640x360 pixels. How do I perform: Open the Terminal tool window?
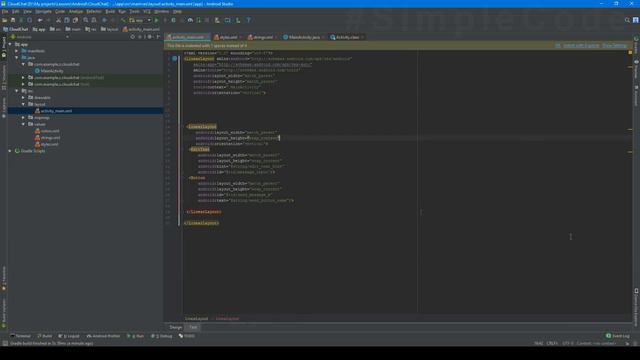point(21,336)
